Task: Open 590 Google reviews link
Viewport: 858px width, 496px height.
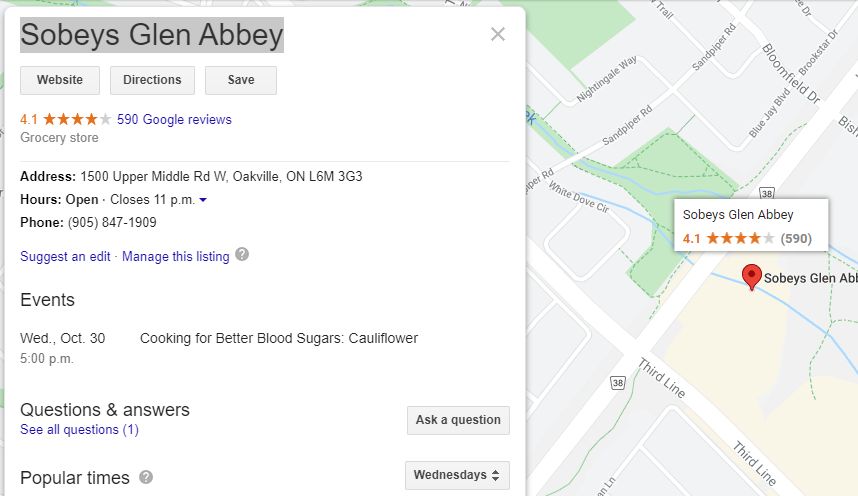Action: point(174,119)
